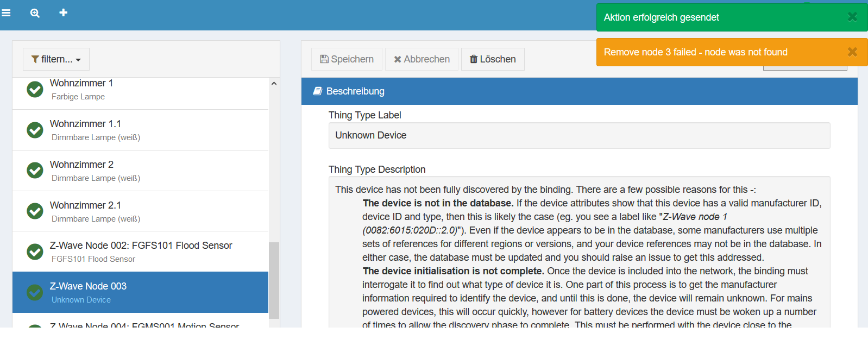The image size is (868, 352).
Task: Click the status checkmark for Wohnzimmer 2
Action: click(x=35, y=171)
